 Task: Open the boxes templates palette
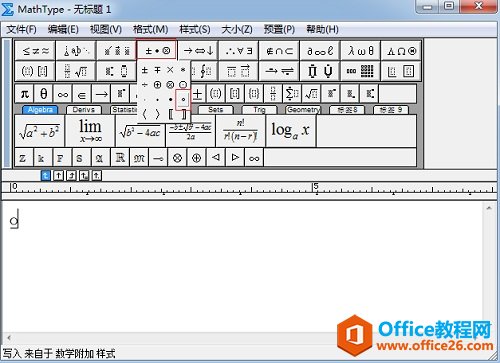coord(401,71)
